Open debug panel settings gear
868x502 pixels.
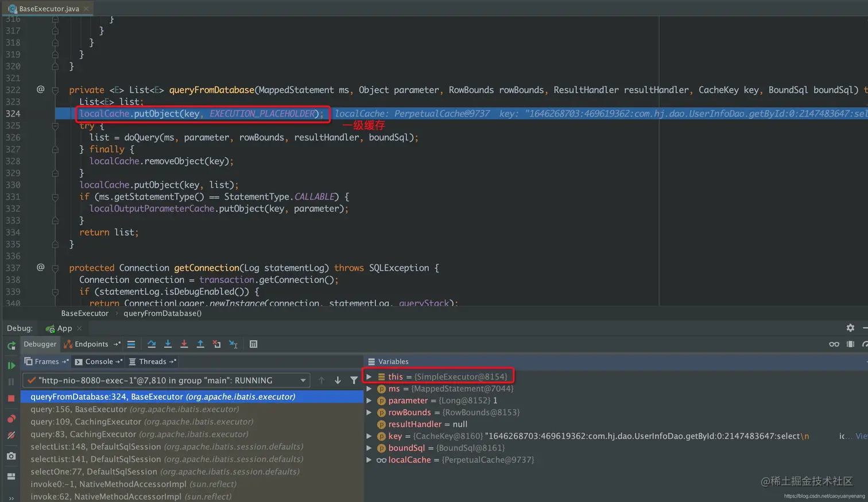[850, 328]
